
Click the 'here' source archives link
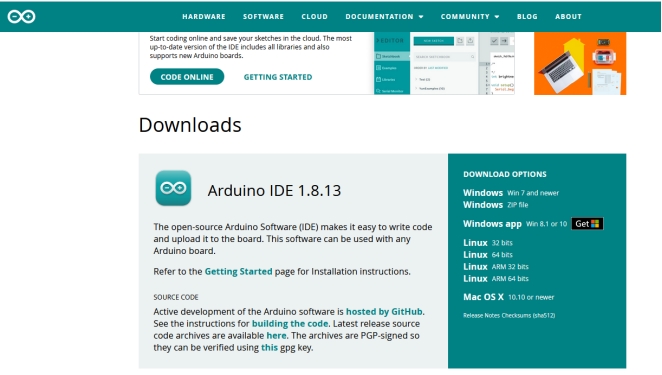(x=277, y=336)
